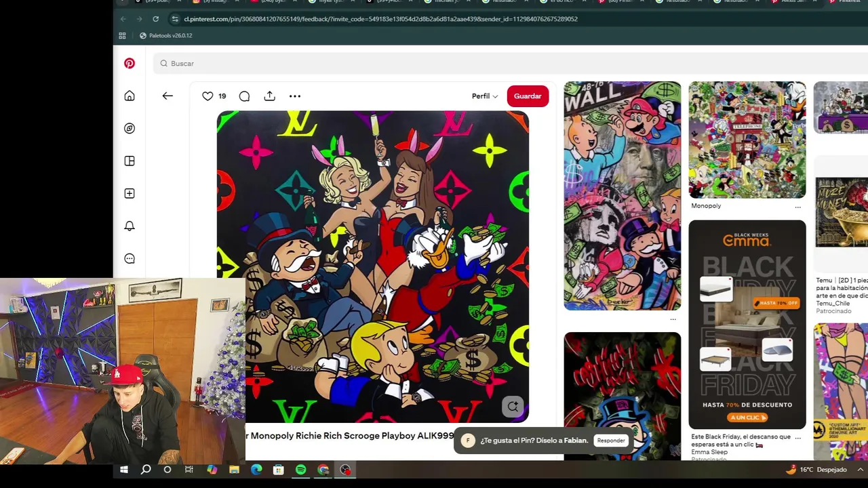Open messages chat icon in sidebar
This screenshot has height=488, width=868.
pos(130,258)
